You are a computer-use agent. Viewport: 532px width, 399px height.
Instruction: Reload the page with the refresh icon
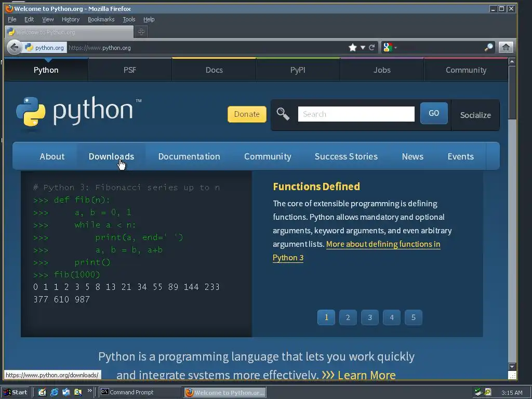pos(372,47)
